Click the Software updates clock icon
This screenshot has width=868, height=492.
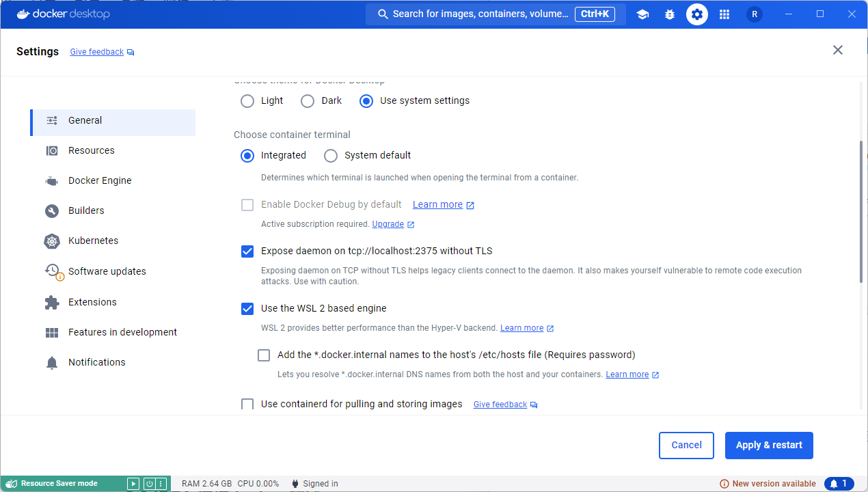click(x=53, y=272)
